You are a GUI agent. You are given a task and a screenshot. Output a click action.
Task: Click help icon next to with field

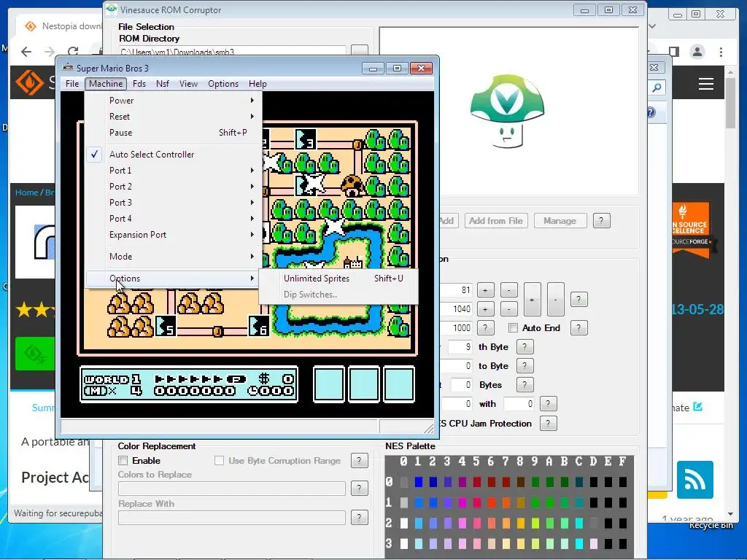click(x=549, y=404)
